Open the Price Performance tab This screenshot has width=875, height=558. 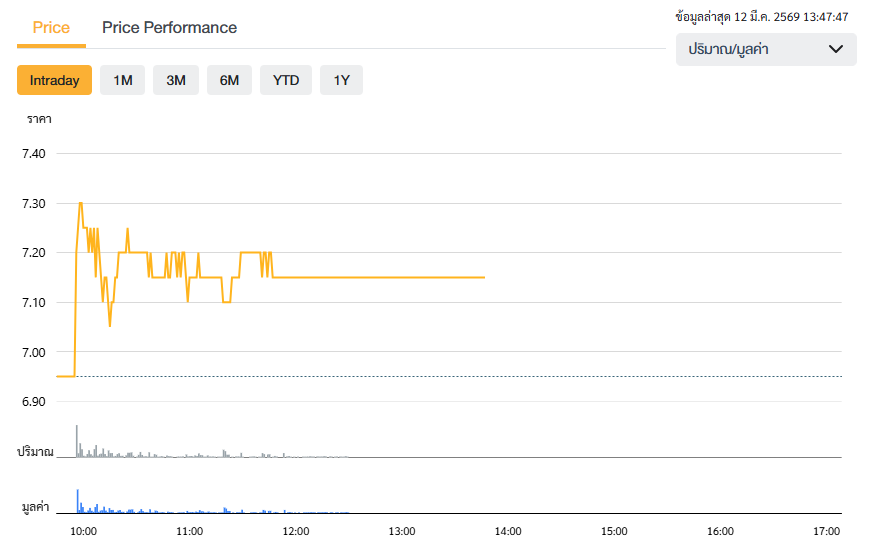169,28
